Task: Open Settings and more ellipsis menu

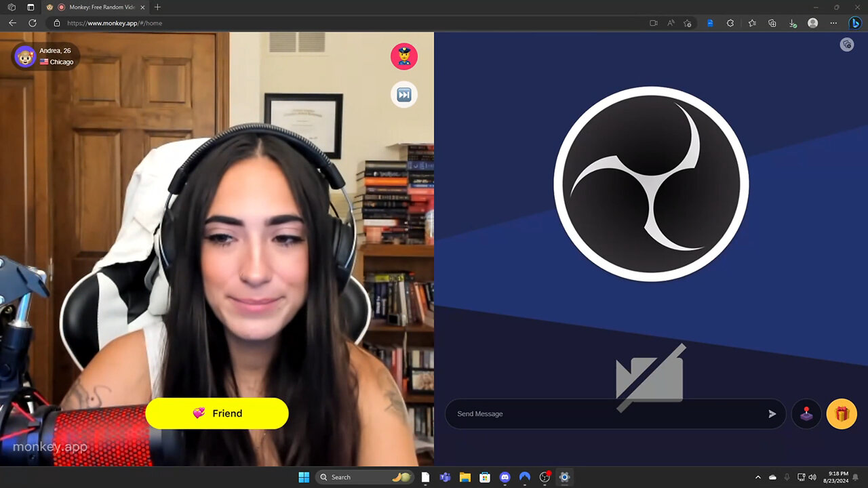Action: pos(833,23)
